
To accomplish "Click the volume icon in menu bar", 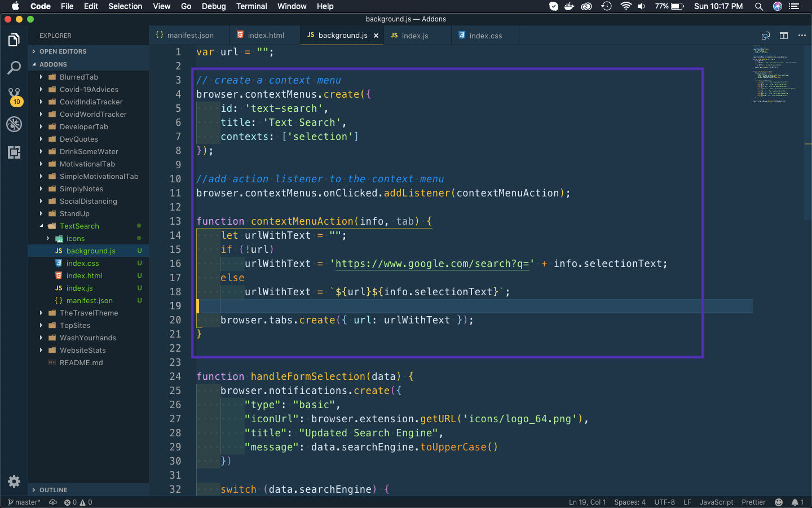I will (x=641, y=6).
